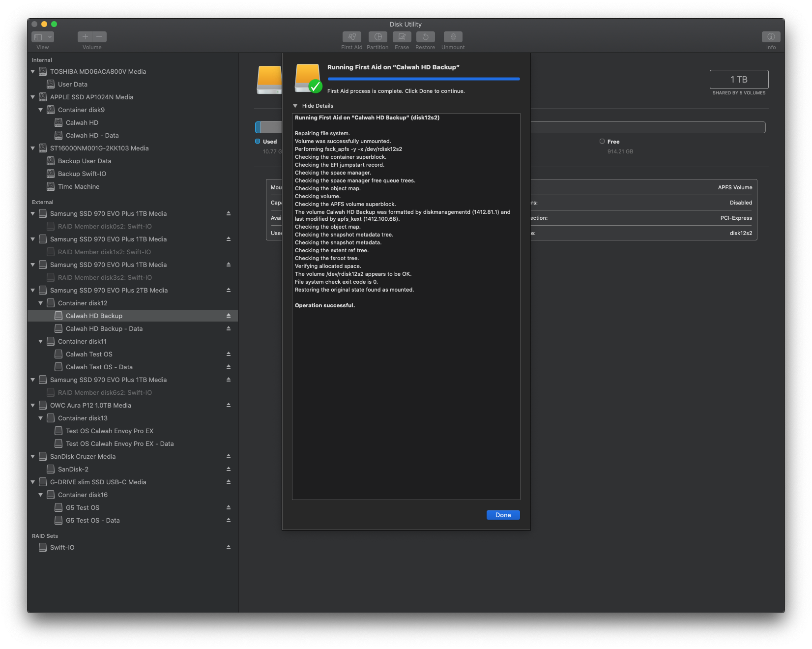Select RAID Member disk6s2: Swift-IO
This screenshot has height=649, width=812.
[133, 392]
